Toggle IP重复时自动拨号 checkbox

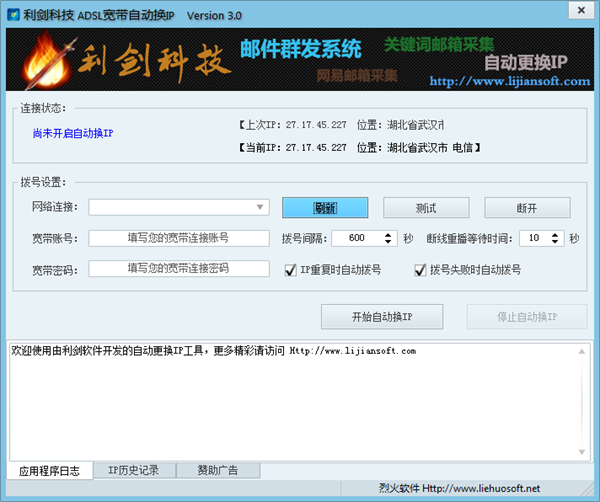point(291,270)
